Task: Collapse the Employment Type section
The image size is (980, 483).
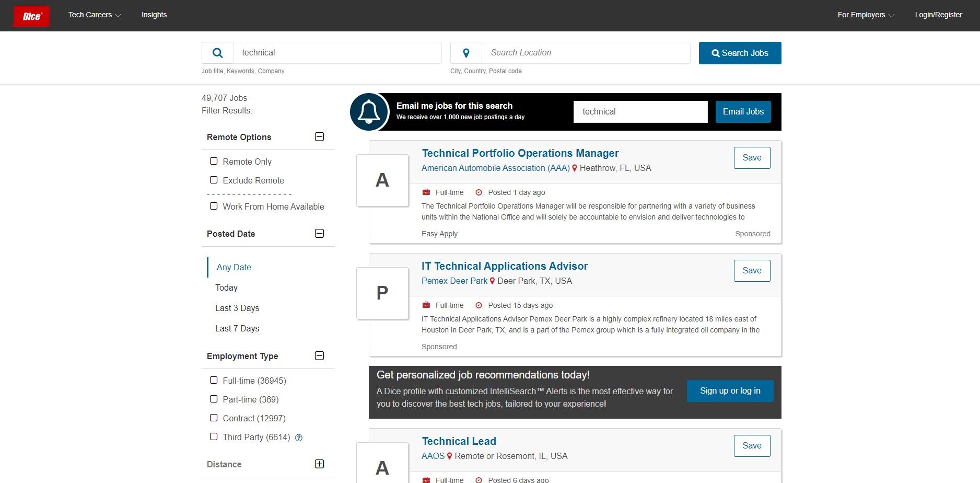Action: coord(320,356)
